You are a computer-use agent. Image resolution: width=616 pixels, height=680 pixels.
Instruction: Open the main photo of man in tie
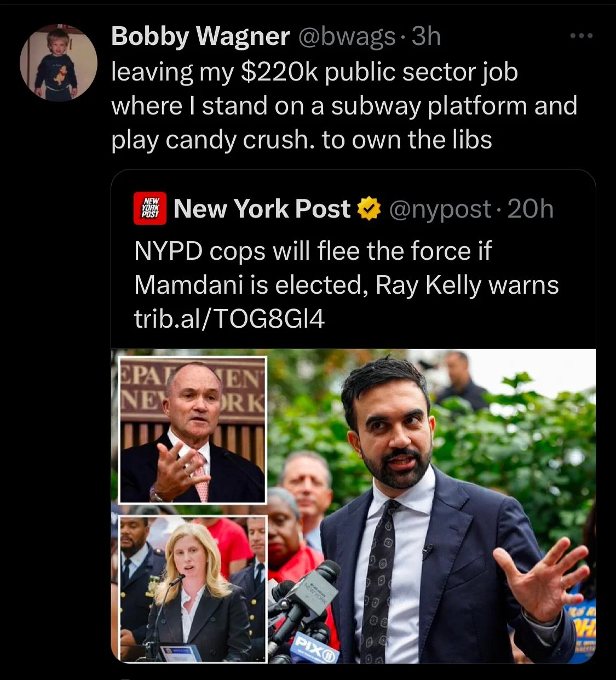coord(431,506)
